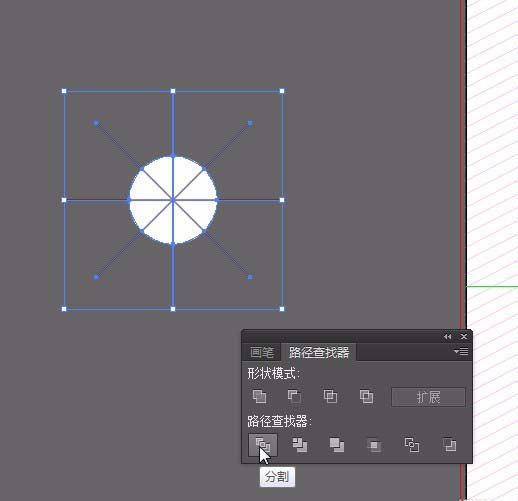Click the top-right diagonal line endpoint
Image resolution: width=518 pixels, height=501 pixels.
(250, 123)
